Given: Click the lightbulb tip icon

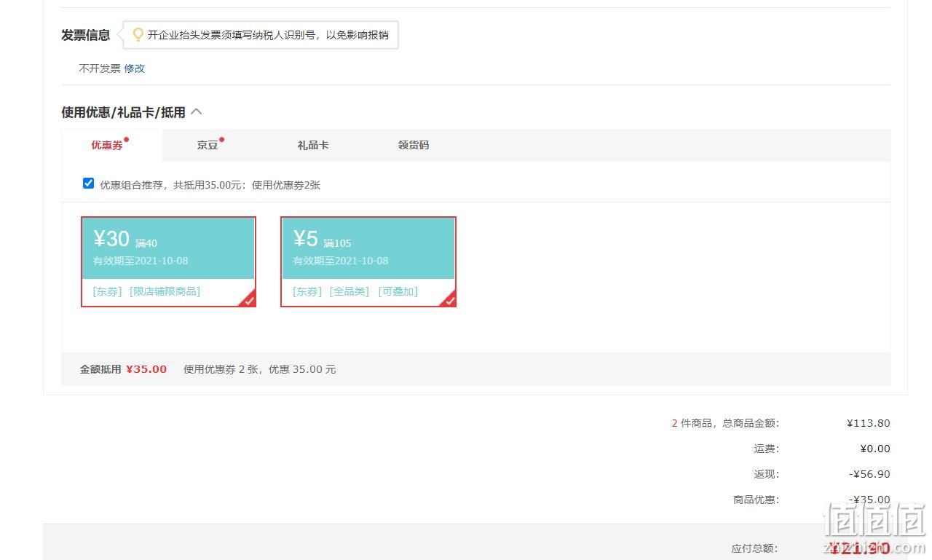Looking at the screenshot, I should (138, 34).
